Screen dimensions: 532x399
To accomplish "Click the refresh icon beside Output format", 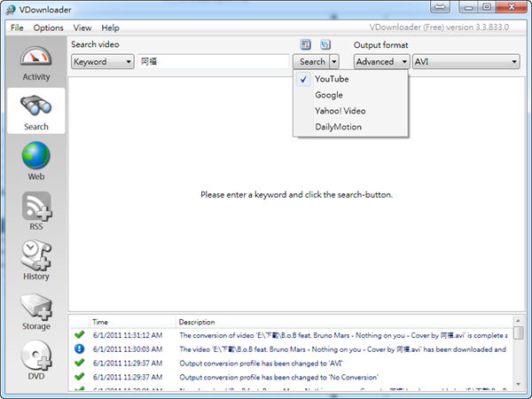I will click(x=325, y=44).
